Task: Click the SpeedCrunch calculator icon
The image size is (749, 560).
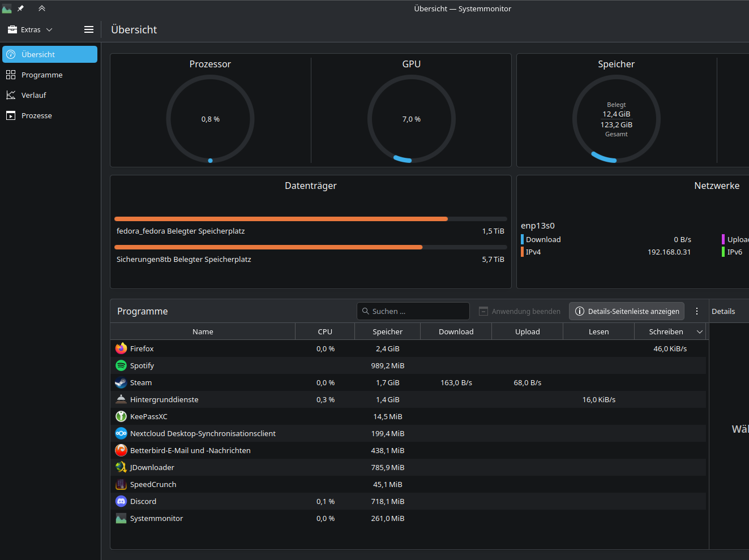Action: (x=121, y=484)
